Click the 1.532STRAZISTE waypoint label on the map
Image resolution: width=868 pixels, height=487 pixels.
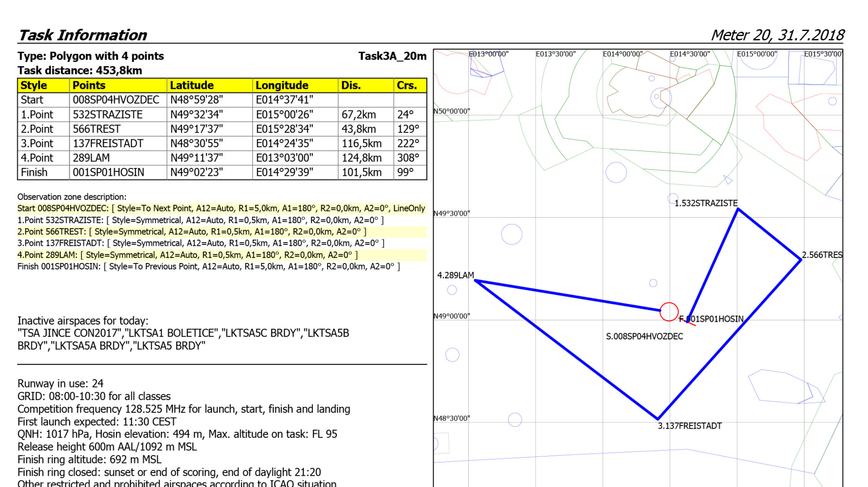[x=706, y=203]
